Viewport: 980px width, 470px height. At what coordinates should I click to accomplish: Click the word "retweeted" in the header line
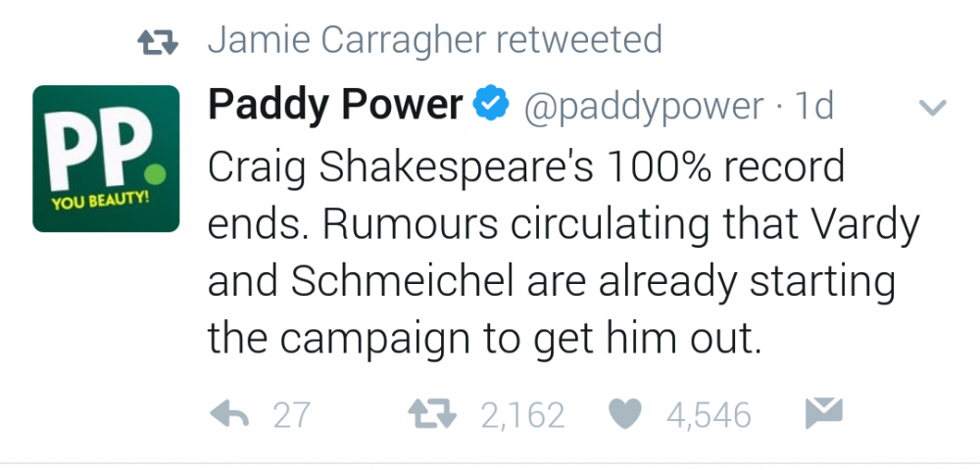578,39
